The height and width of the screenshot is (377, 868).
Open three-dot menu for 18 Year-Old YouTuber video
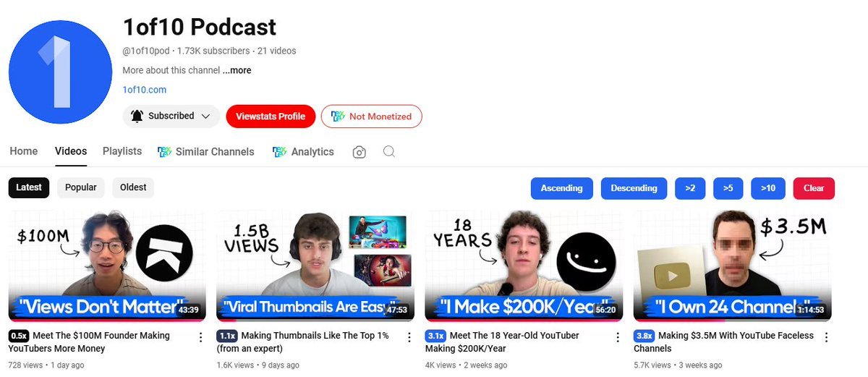coord(618,337)
